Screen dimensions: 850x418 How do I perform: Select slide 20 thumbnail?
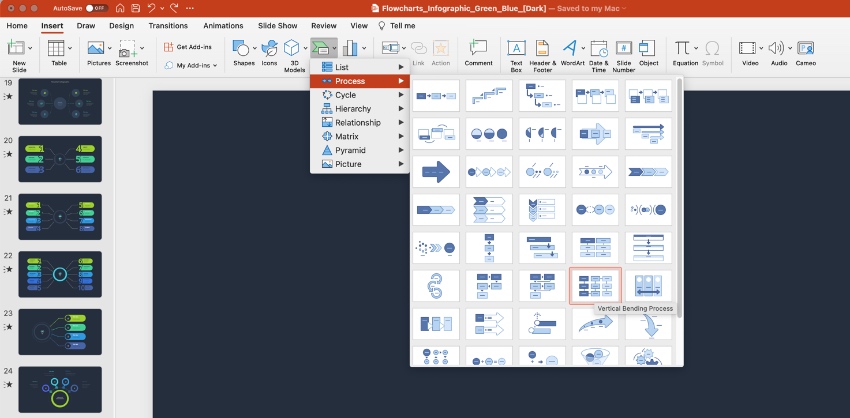(60, 159)
